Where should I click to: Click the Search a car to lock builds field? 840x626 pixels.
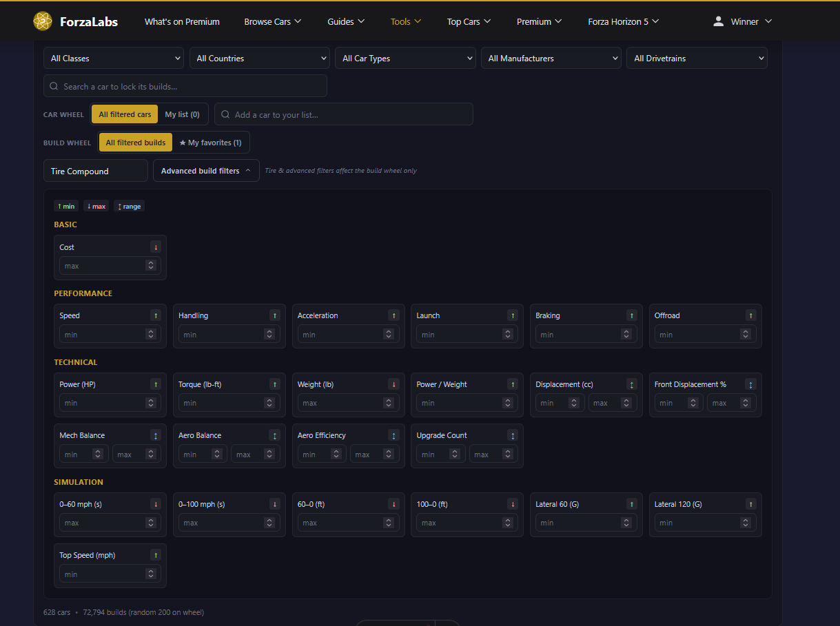pos(185,86)
